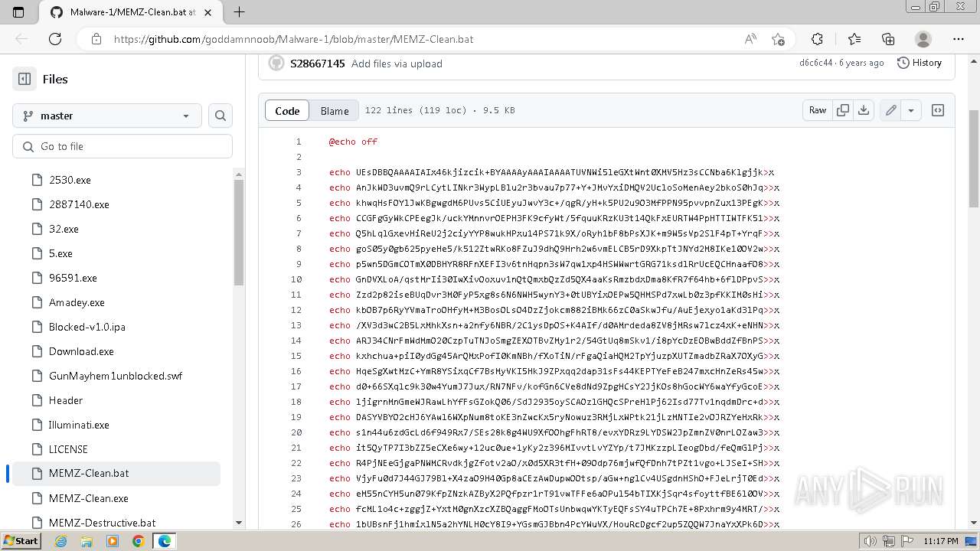Open volume control in system tray
The width and height of the screenshot is (980, 551).
[x=870, y=541]
